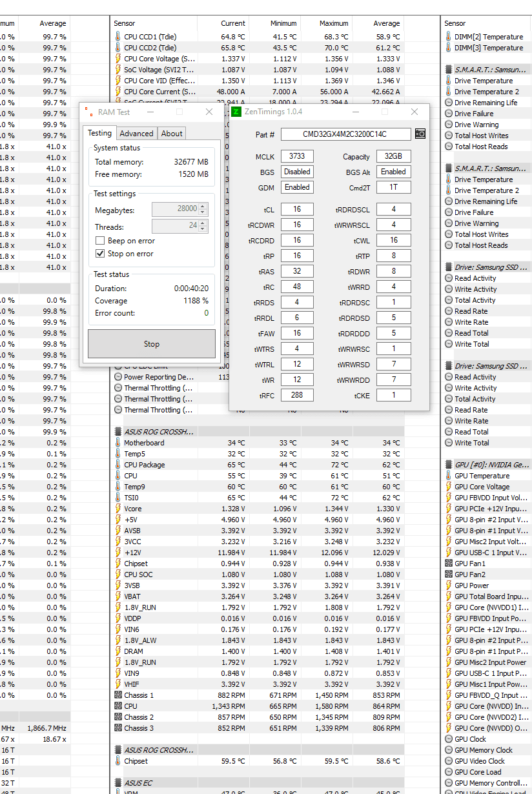Click the CPU Package thermometer icon

(x=118, y=465)
